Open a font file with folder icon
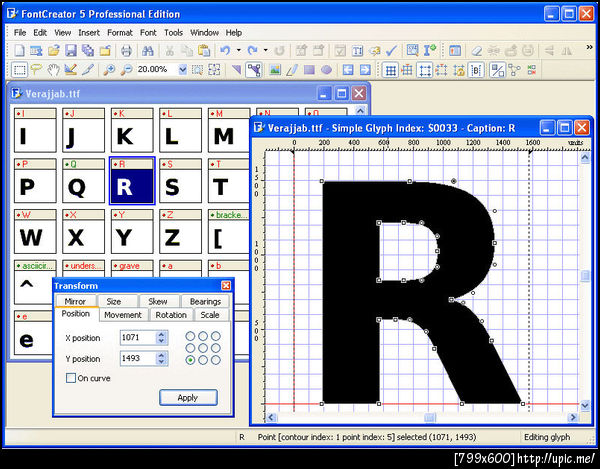The width and height of the screenshot is (600, 469). pos(53,50)
